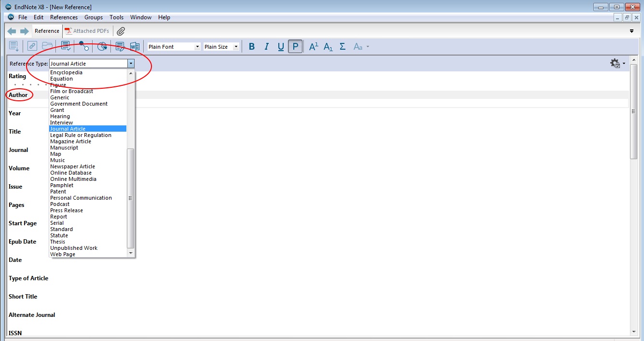
Task: Collapse the Reference Type dropdown arrow
Action: pyautogui.click(x=130, y=63)
